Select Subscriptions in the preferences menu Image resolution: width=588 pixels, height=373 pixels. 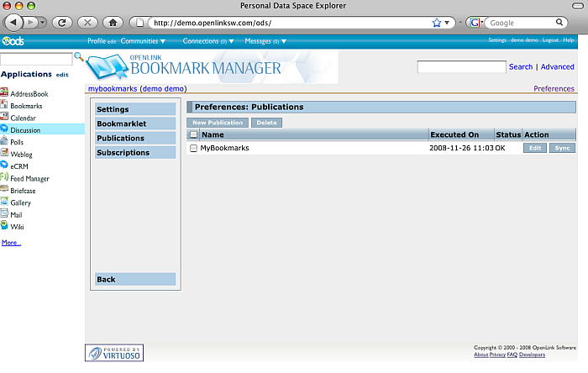pyautogui.click(x=123, y=153)
